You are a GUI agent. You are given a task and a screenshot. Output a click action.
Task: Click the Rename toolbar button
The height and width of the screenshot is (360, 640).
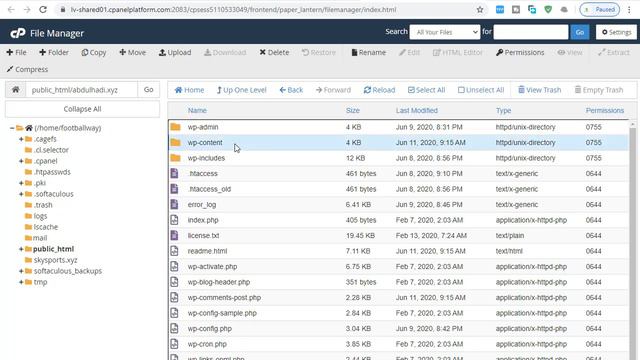click(x=369, y=52)
